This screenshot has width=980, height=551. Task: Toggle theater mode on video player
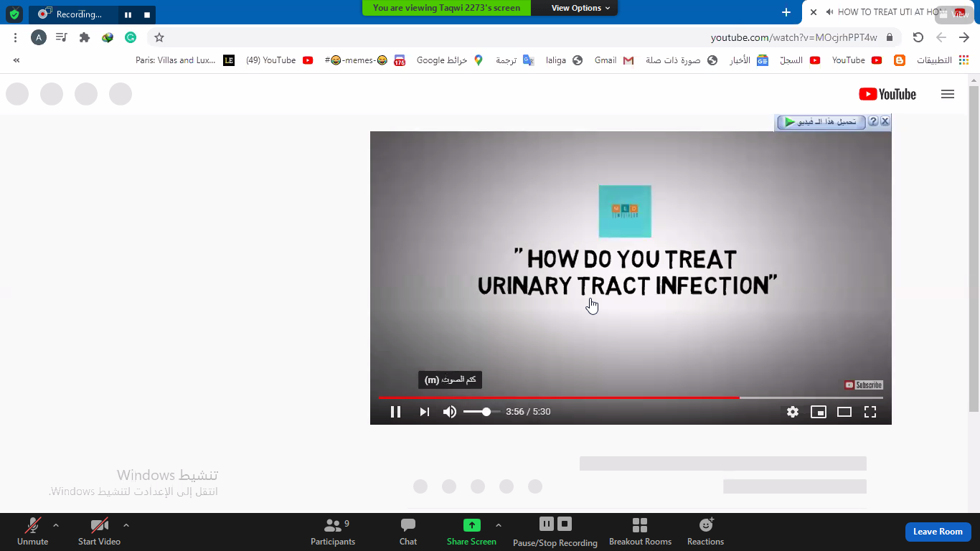pyautogui.click(x=844, y=412)
